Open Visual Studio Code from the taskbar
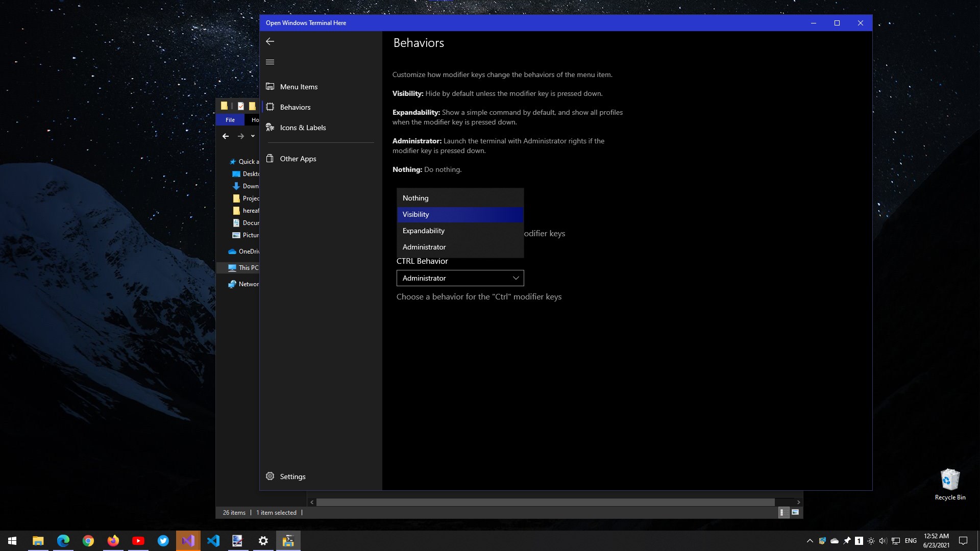 click(213, 541)
